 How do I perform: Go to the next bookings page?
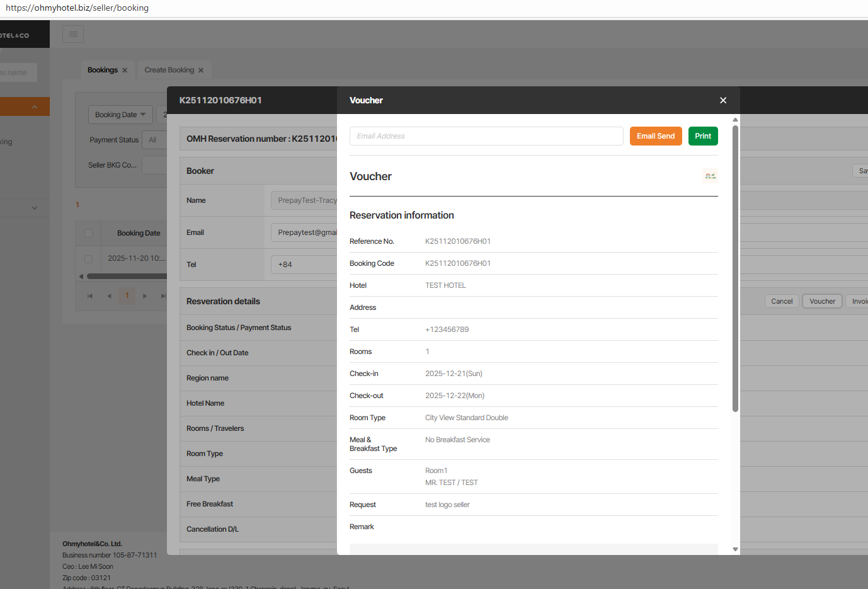pyautogui.click(x=145, y=296)
